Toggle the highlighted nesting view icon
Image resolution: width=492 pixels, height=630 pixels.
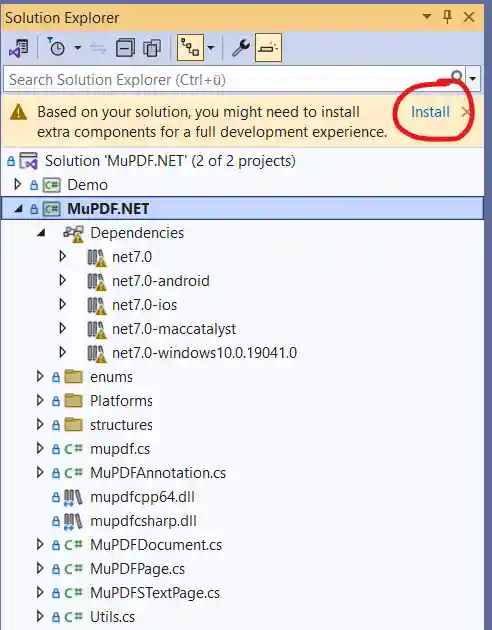click(190, 48)
